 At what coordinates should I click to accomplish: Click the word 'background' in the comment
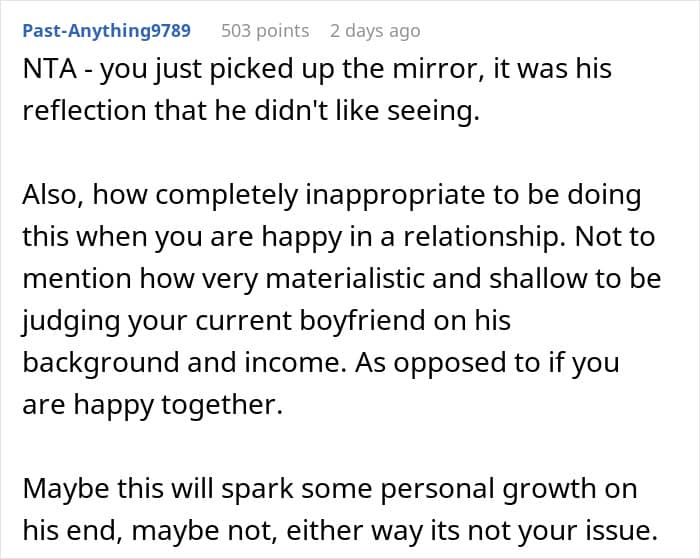(x=96, y=362)
